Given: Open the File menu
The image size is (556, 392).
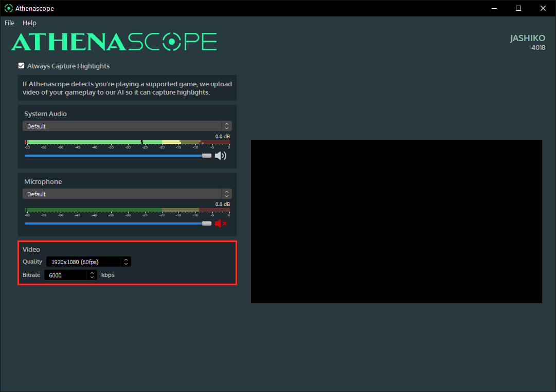Looking at the screenshot, I should click(x=9, y=23).
